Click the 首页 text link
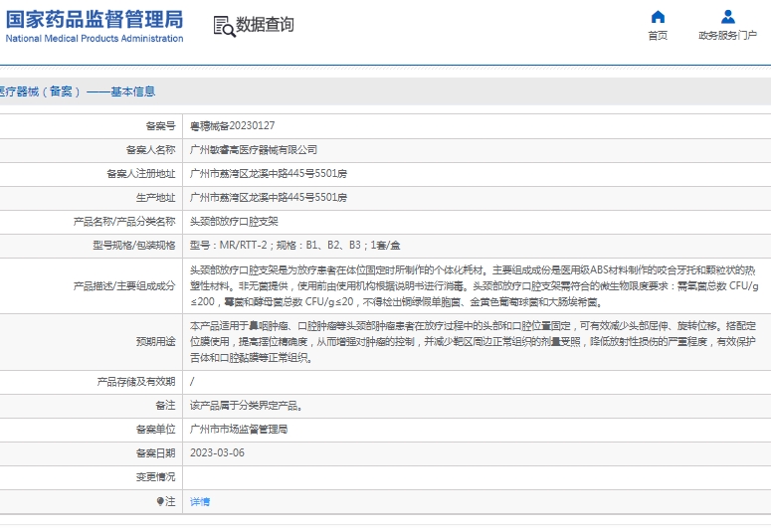This screenshot has width=771, height=532. [x=658, y=36]
